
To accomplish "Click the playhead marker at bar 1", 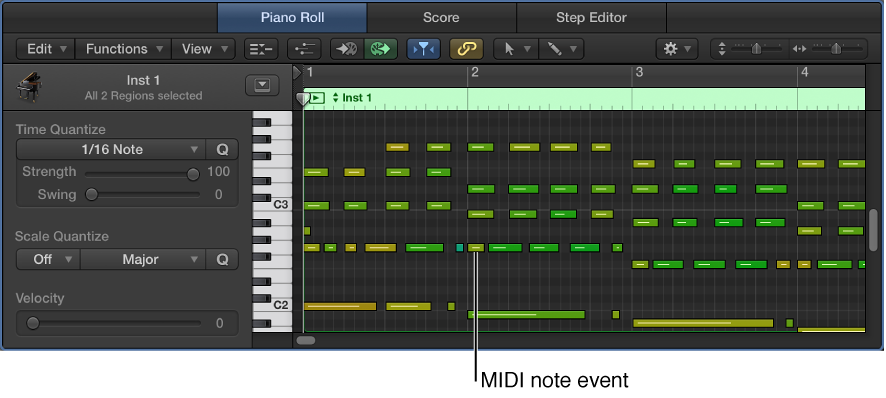I will point(303,100).
